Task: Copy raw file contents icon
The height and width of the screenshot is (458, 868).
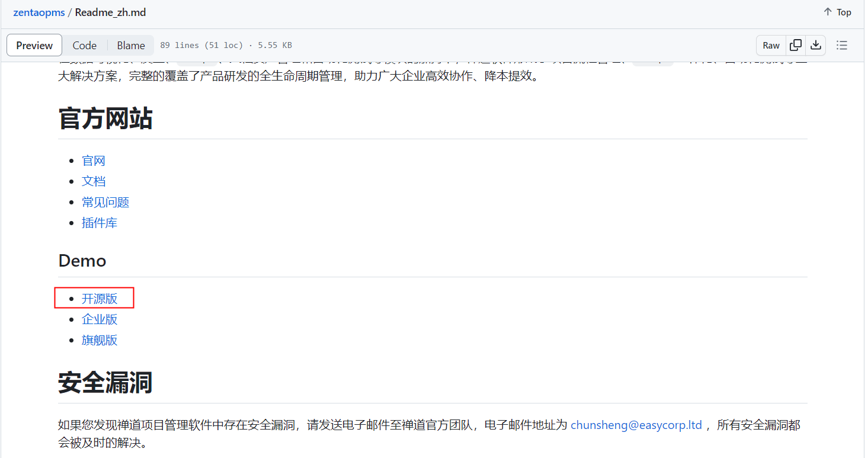Action: coord(796,45)
